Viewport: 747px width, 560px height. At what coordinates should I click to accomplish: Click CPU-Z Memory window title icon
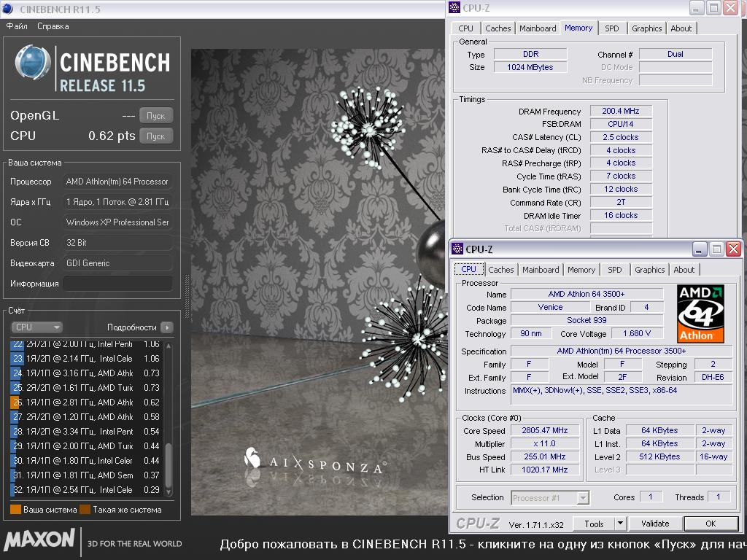coord(454,7)
